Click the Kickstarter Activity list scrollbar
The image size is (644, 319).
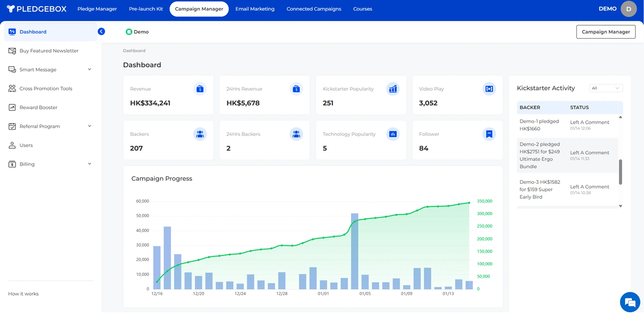tap(620, 172)
